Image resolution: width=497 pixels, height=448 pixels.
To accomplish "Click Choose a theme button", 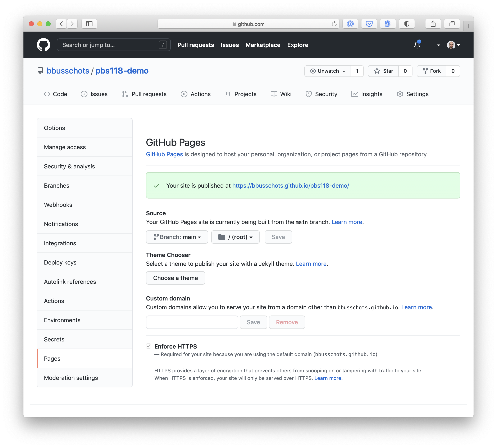I will pos(175,278).
